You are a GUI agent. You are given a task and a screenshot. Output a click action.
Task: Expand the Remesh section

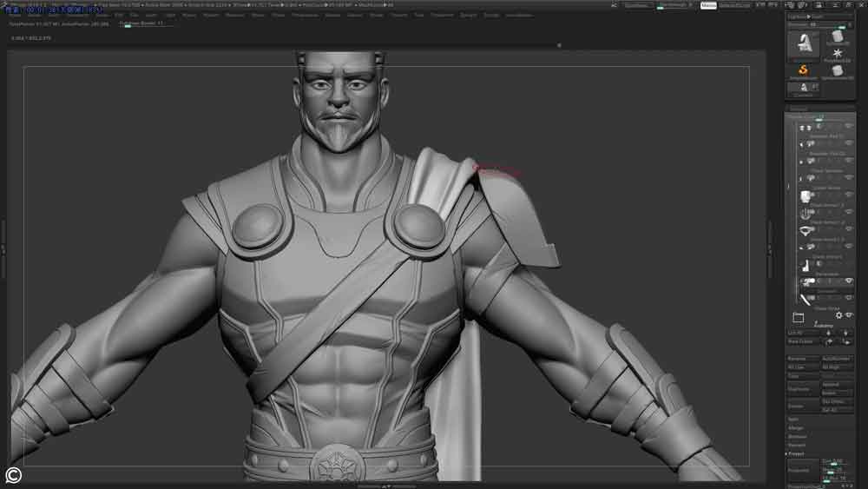(x=797, y=445)
